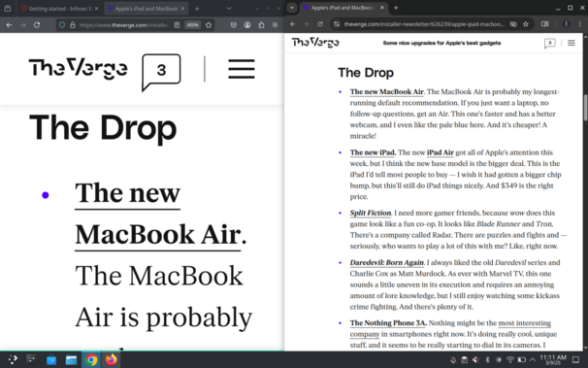Screen dimensions: 588x368
Task: Open the 3 comments bubble in Firefox page
Action: pos(161,72)
